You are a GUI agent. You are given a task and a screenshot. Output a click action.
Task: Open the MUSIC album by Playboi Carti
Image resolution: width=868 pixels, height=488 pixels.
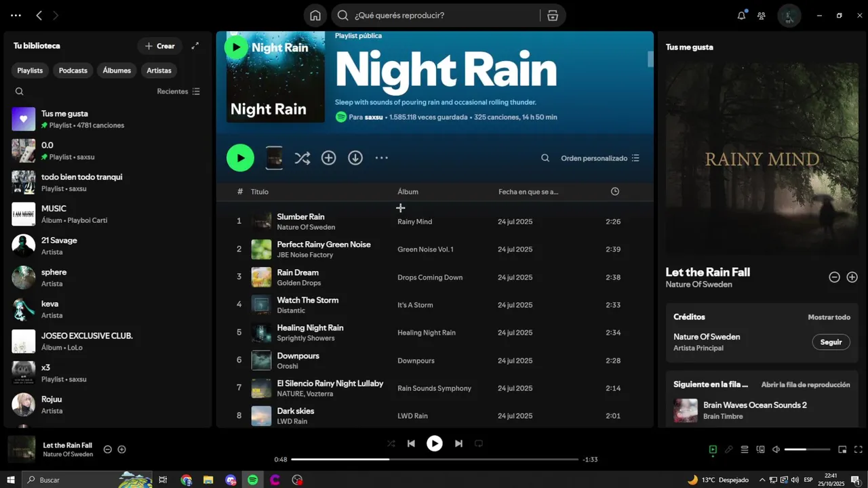point(108,214)
